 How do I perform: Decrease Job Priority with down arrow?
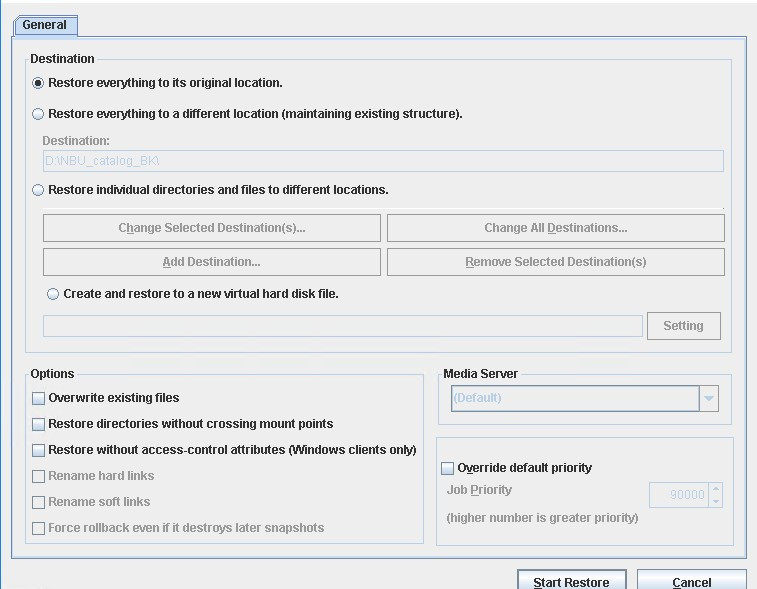[x=715, y=501]
